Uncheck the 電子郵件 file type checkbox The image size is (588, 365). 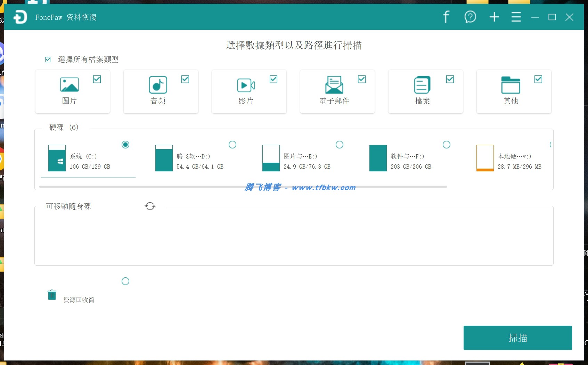pos(362,79)
